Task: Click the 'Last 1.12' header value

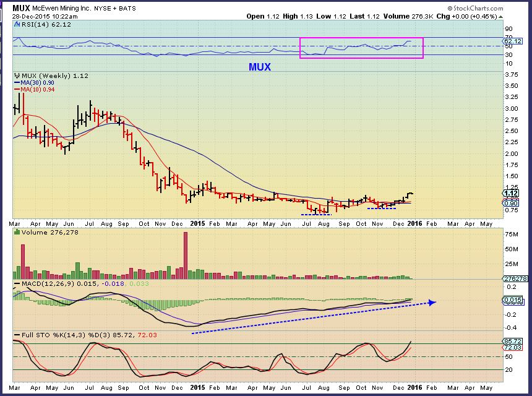Action: click(364, 16)
